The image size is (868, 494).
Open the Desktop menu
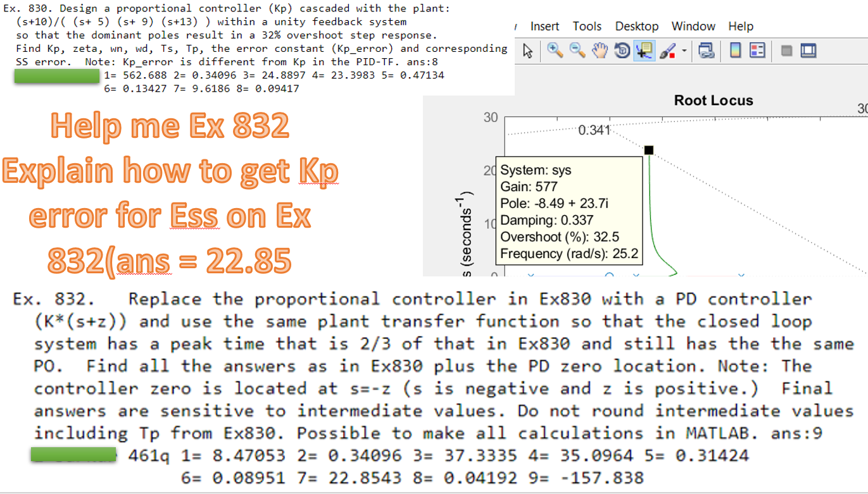pyautogui.click(x=636, y=26)
